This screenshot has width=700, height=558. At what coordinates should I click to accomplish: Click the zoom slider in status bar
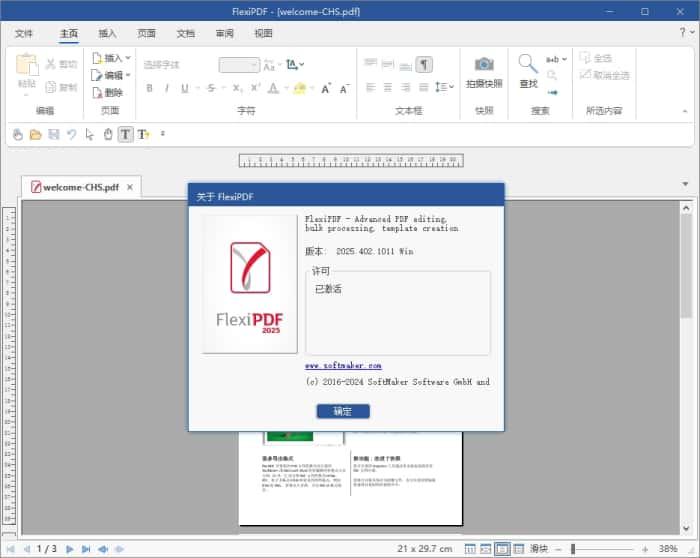(x=610, y=548)
